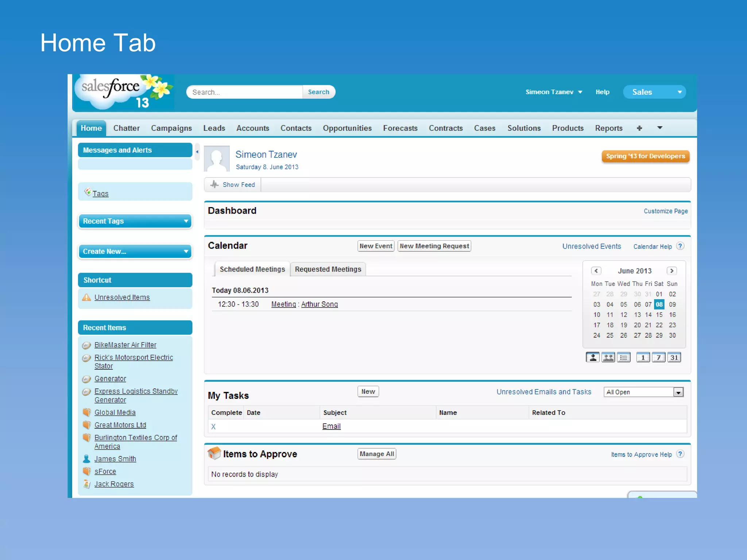Click the New Meeting Request button
Viewport: 747px width, 560px height.
click(434, 246)
